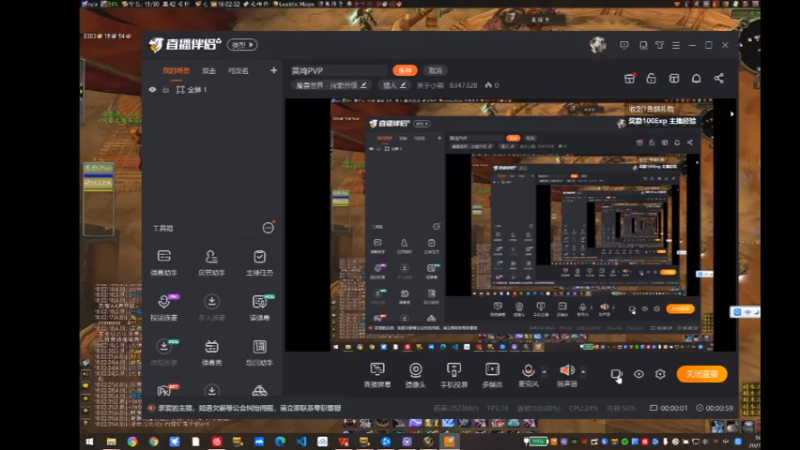Add 直播屏幕 screen capture source
This screenshot has height=450, width=800.
click(377, 375)
